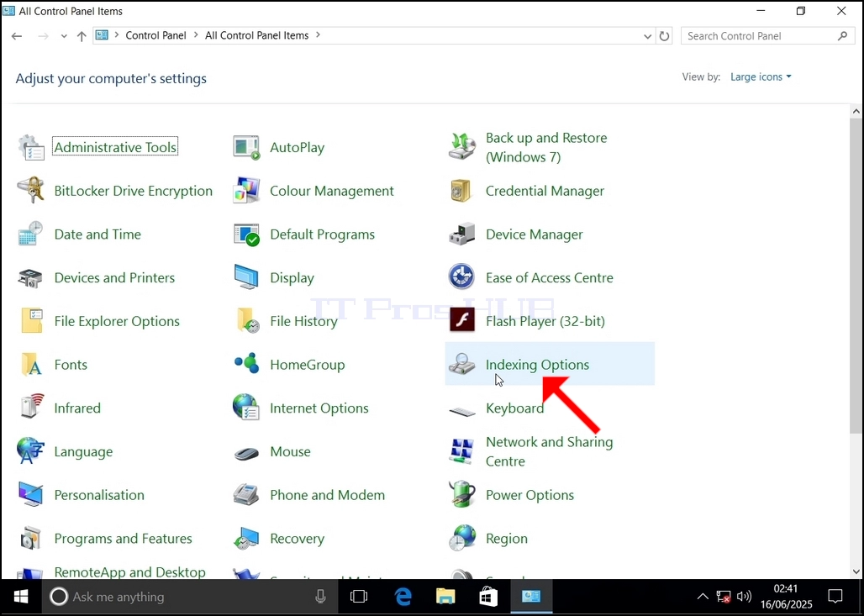Open the Windows Start menu
This screenshot has width=864, height=616.
[x=22, y=596]
